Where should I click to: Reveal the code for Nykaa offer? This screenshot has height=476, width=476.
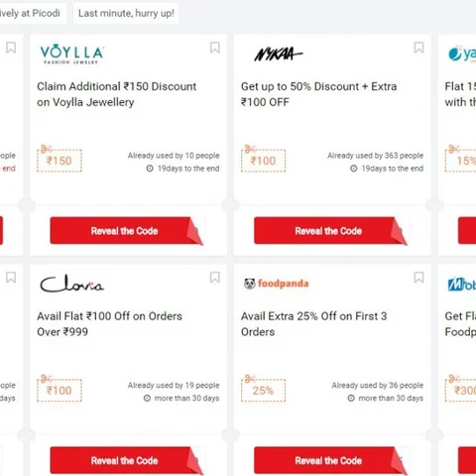pos(330,231)
